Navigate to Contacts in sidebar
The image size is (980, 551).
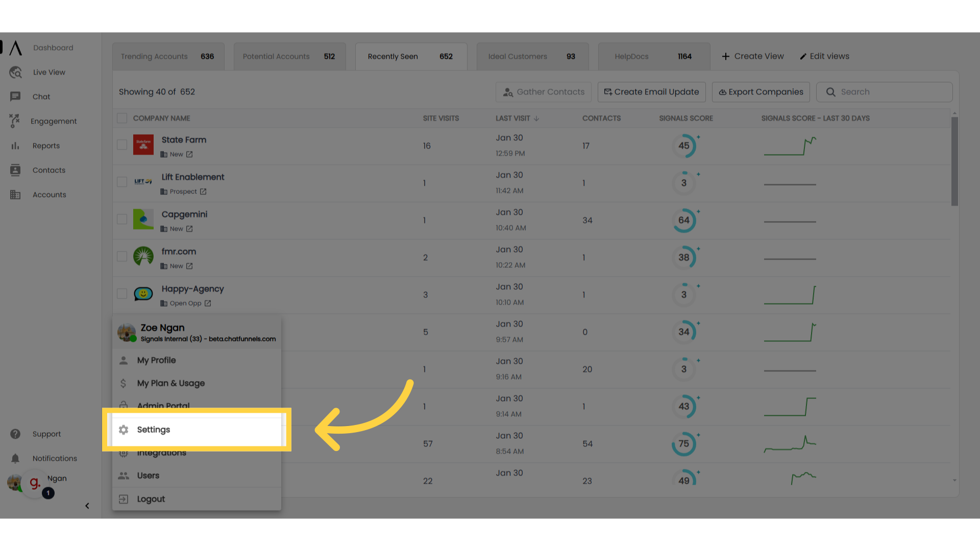click(48, 169)
